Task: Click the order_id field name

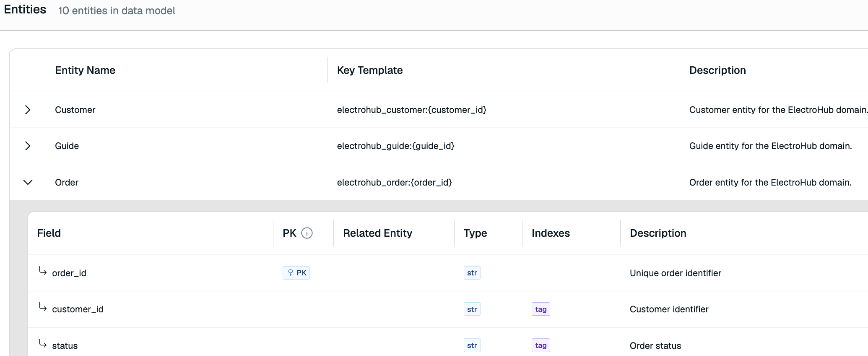Action: point(69,273)
